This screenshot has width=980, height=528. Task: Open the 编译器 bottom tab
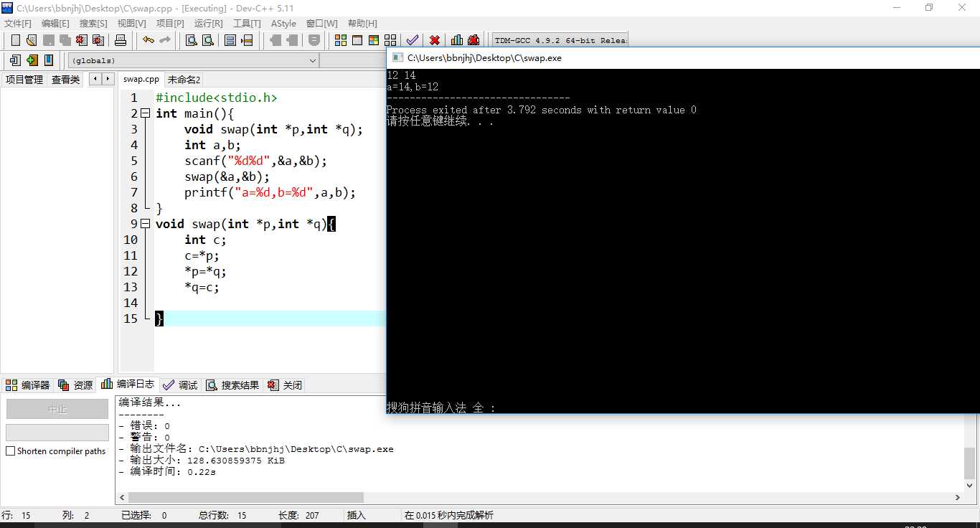[x=28, y=385]
